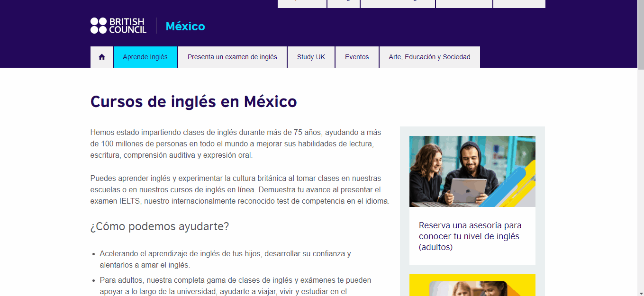Click the photo of two students with tablet

pyautogui.click(x=472, y=171)
